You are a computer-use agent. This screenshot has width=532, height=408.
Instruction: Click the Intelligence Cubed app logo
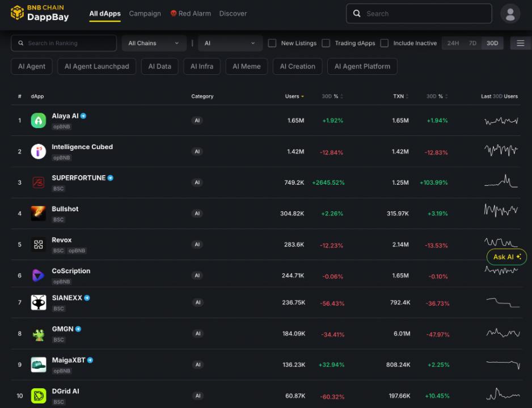coord(39,151)
